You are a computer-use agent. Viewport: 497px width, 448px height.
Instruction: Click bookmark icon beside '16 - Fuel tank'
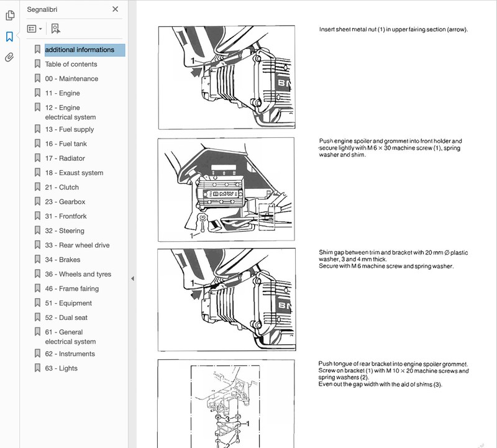pos(37,144)
